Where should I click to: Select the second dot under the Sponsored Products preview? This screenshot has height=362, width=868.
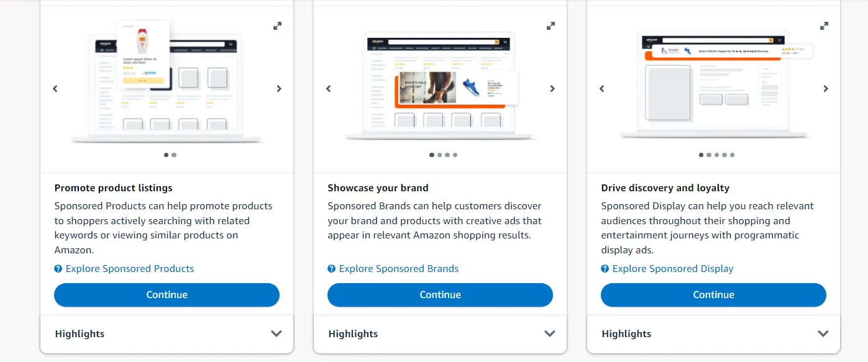(173, 155)
